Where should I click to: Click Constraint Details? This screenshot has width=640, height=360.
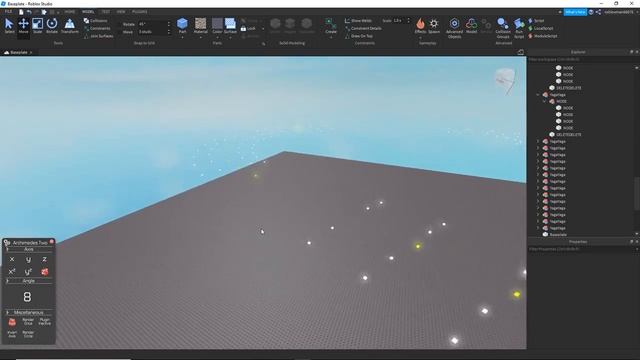click(x=363, y=28)
